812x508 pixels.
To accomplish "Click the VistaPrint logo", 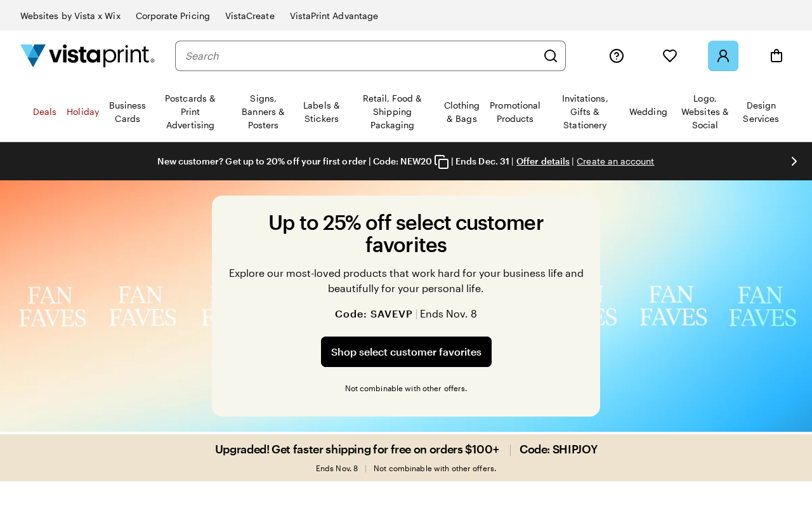I will [88, 56].
